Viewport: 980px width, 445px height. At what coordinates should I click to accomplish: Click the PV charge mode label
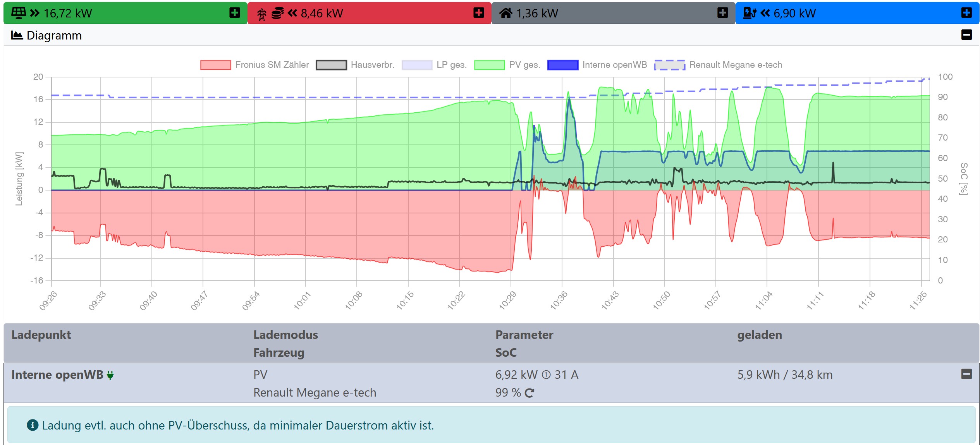(260, 375)
